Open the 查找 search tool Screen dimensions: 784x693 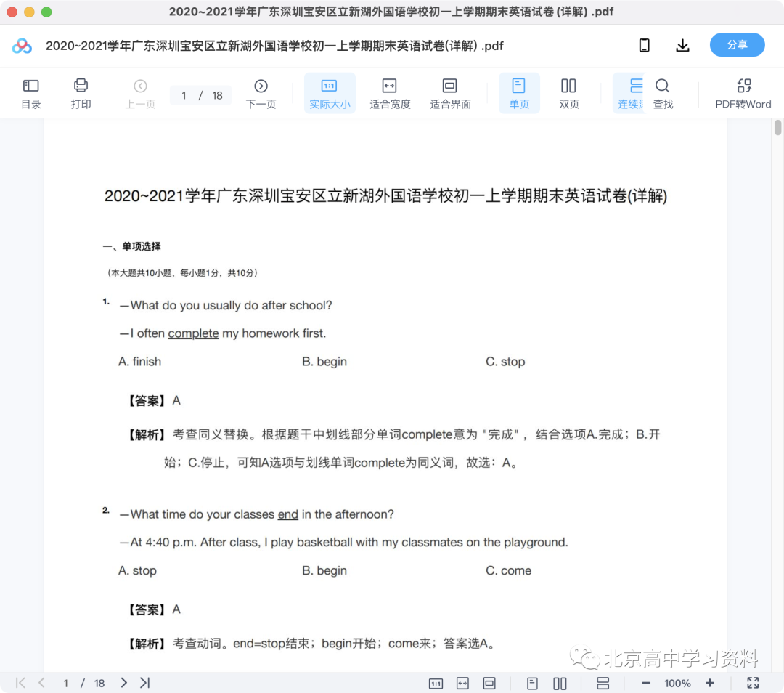click(663, 94)
